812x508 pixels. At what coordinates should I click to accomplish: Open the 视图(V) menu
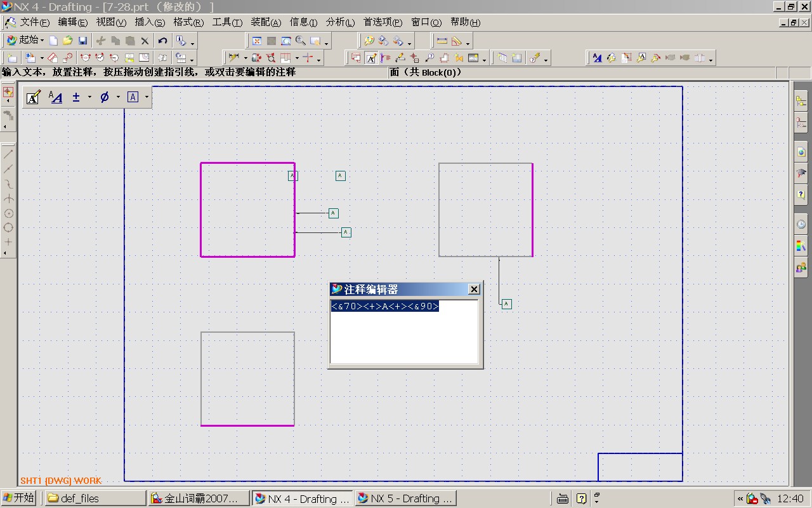point(111,22)
